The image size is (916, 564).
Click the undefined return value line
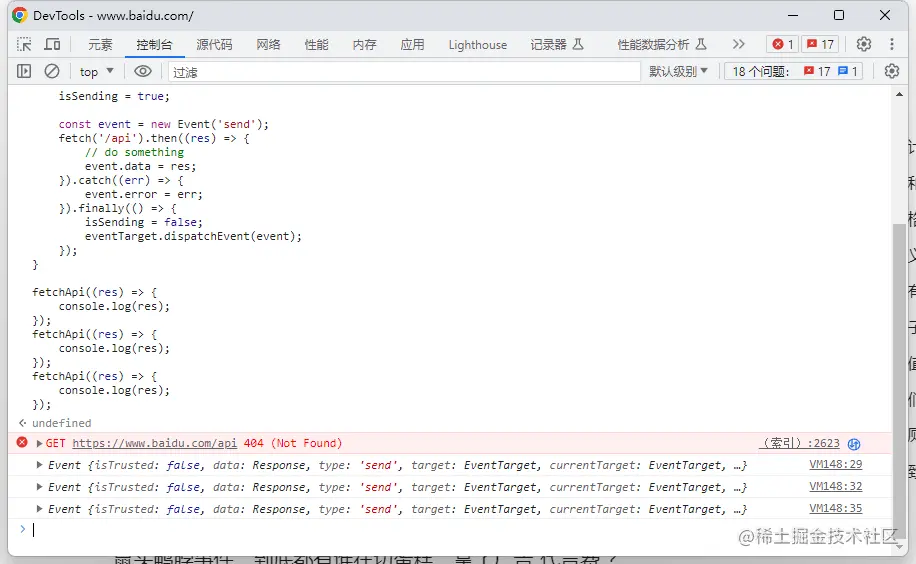(x=61, y=423)
